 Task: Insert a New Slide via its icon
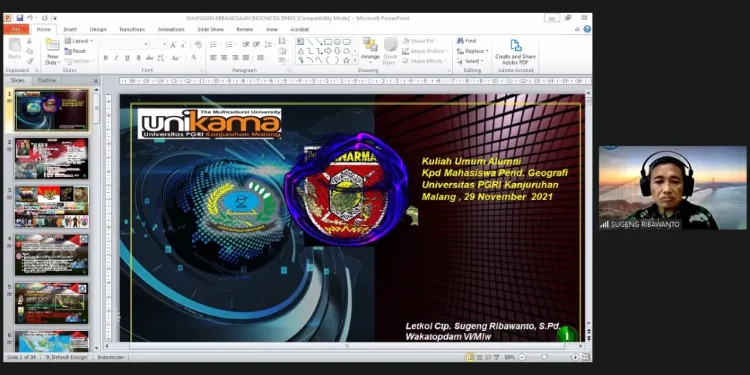pos(52,45)
